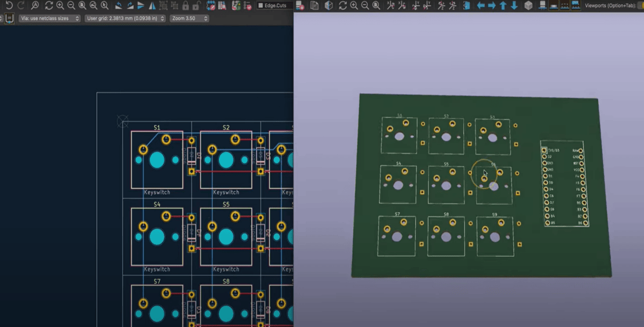Move 3D board left with arrow

point(481,6)
